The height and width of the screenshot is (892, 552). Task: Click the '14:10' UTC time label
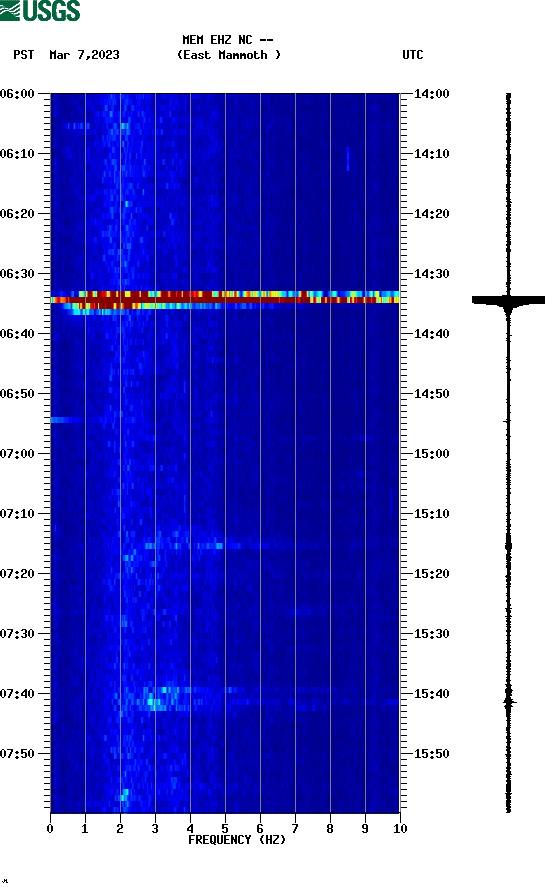[431, 154]
